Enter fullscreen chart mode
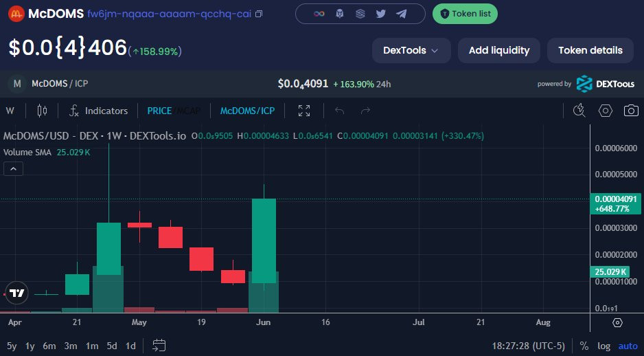This screenshot has height=356, width=644. tap(304, 111)
